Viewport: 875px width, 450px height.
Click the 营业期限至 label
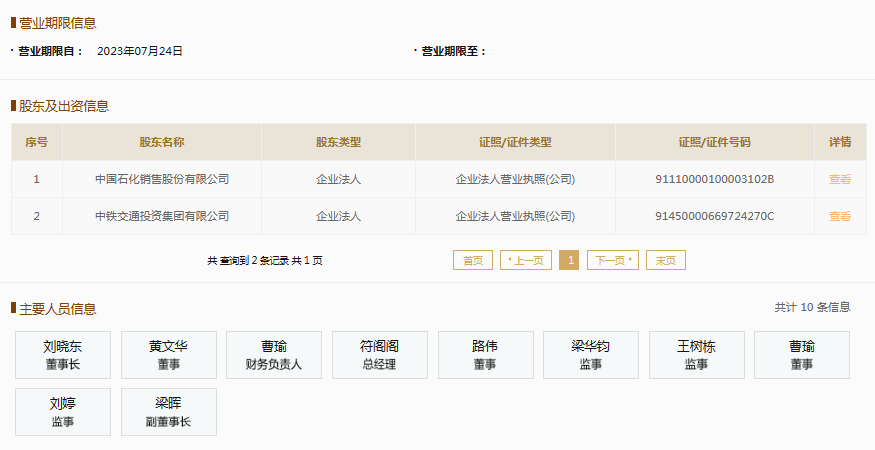(x=453, y=51)
